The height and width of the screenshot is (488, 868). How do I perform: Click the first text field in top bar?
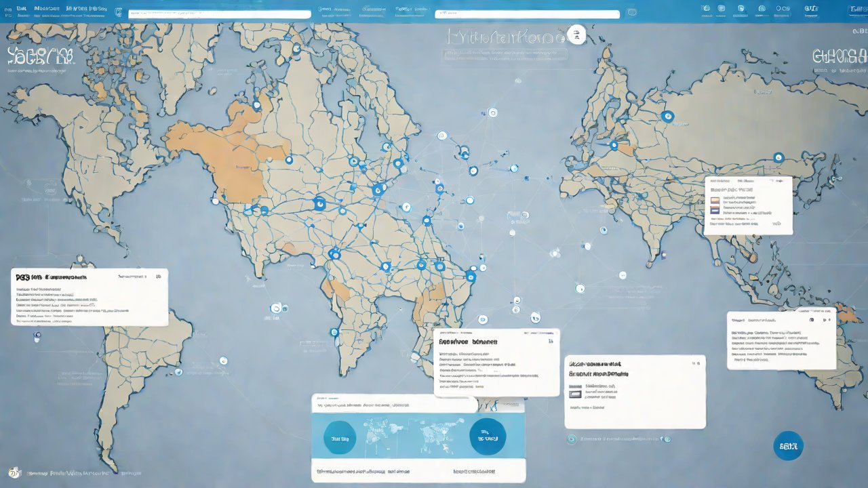(219, 14)
